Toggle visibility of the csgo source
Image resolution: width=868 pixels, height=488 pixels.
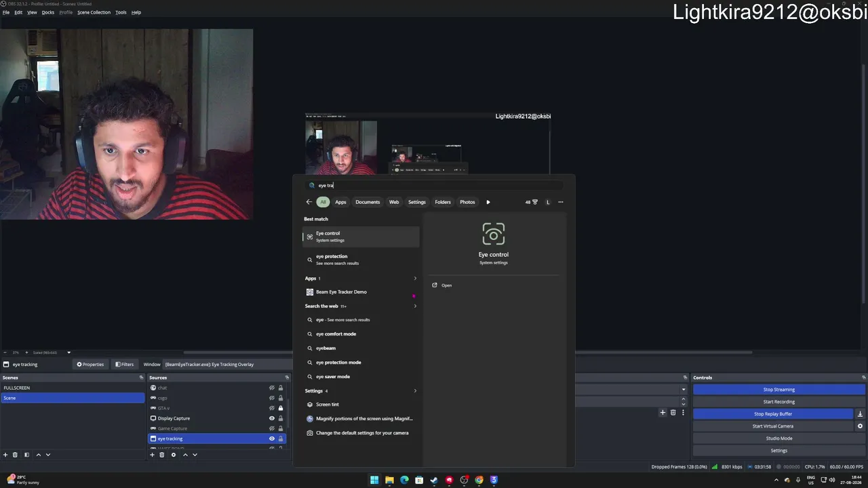272,398
